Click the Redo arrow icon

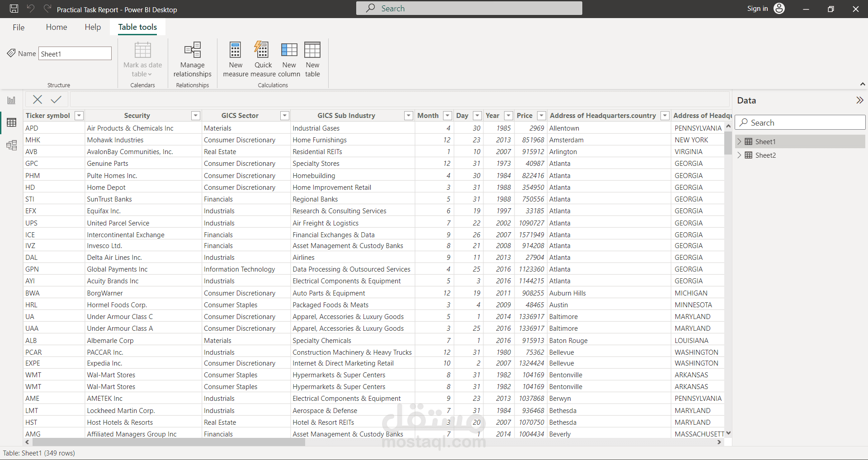[47, 9]
